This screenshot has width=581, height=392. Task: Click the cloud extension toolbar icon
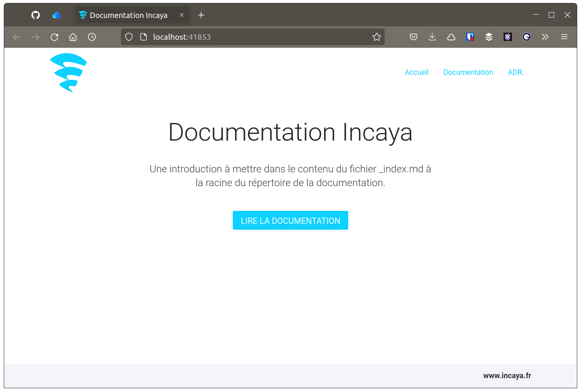pos(451,37)
